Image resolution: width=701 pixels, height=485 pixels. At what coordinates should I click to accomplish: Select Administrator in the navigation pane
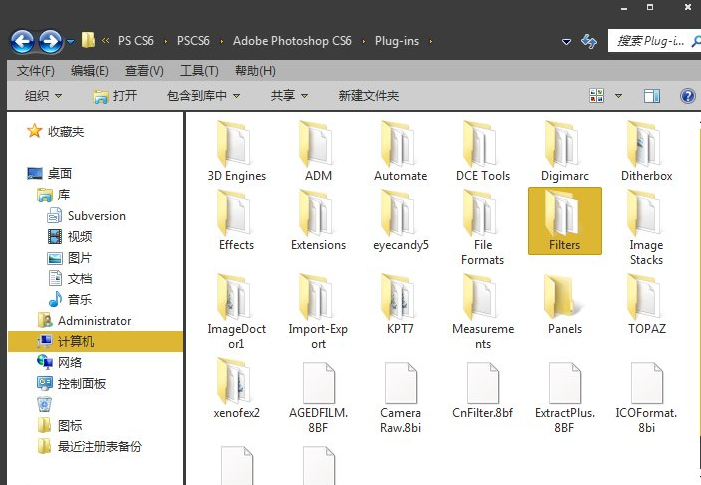pyautogui.click(x=94, y=321)
